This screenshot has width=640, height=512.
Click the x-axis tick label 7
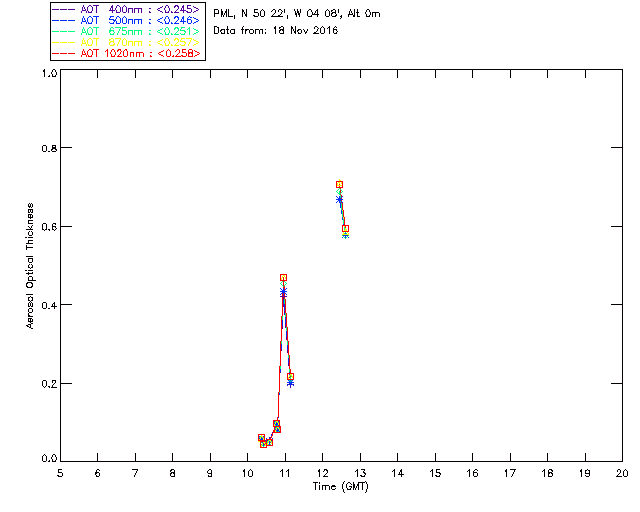pos(135,473)
